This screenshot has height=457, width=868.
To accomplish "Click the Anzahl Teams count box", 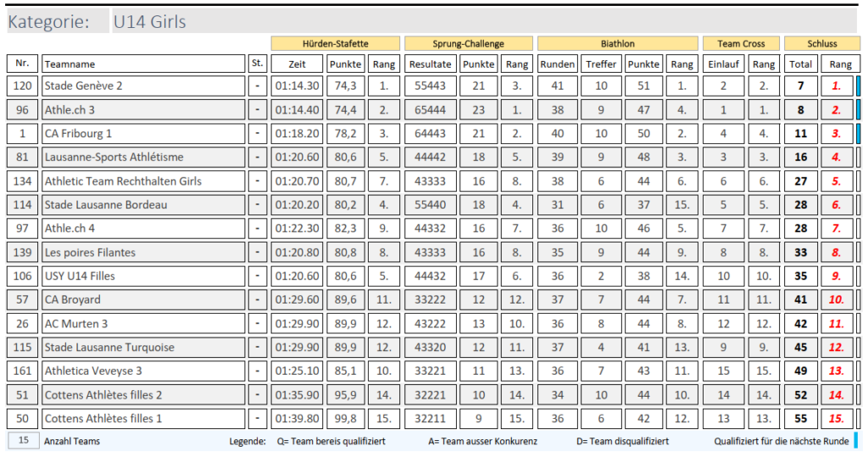I will 23,441.
